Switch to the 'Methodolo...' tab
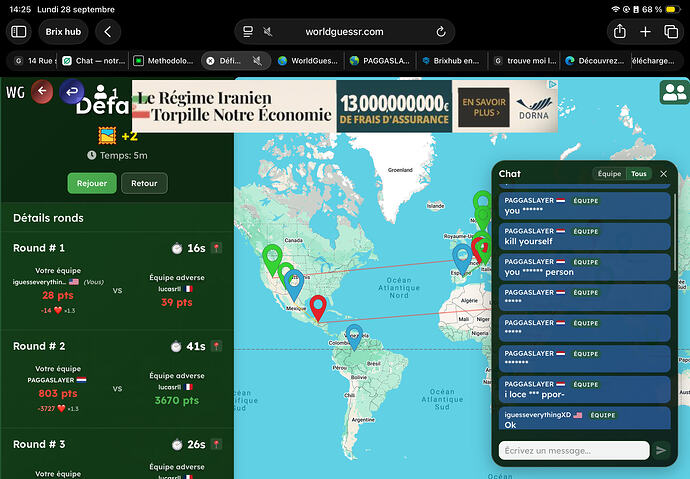 click(x=164, y=61)
